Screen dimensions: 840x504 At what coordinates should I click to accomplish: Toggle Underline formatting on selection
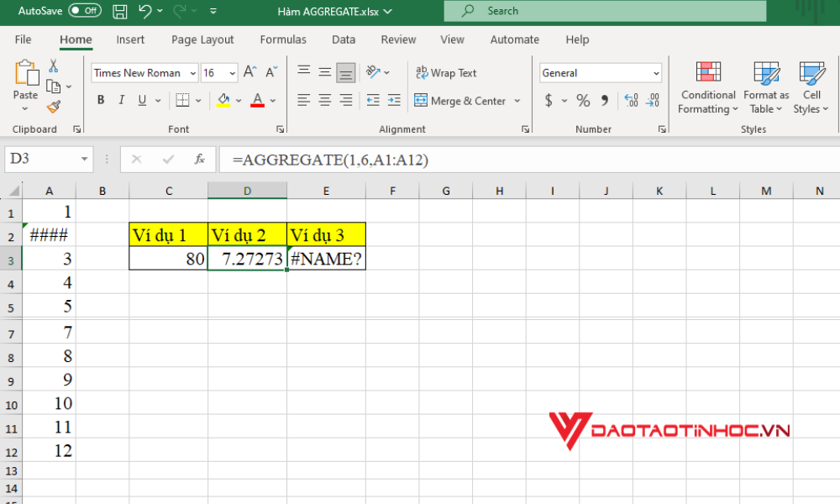click(x=140, y=100)
